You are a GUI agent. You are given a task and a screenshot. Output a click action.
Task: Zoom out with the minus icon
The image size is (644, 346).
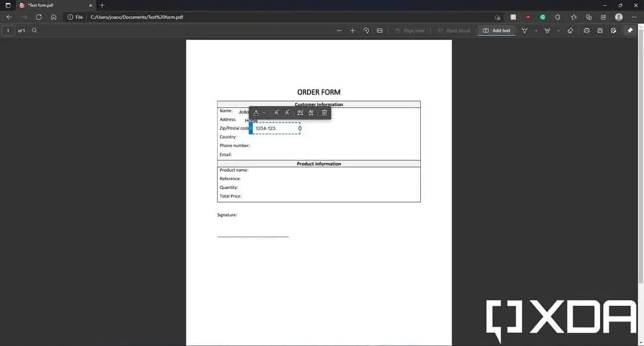click(339, 31)
